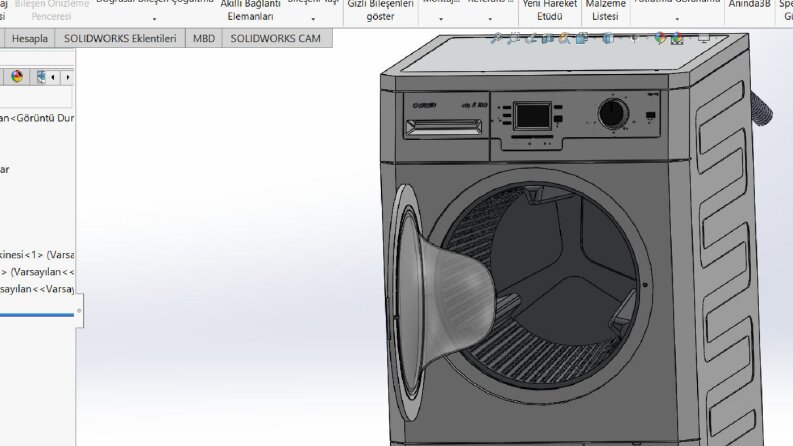Open the Hesapla tab
The height and width of the screenshot is (446, 793).
click(30, 38)
